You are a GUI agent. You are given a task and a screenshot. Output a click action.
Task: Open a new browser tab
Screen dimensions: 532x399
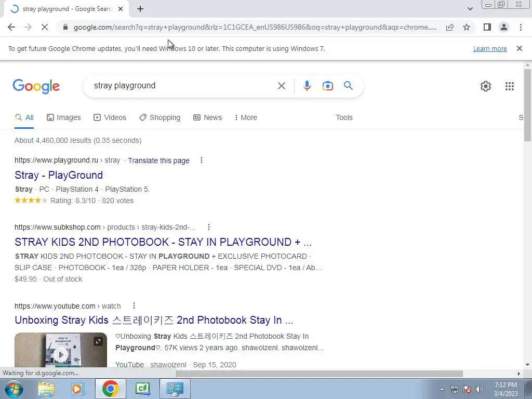click(x=140, y=9)
